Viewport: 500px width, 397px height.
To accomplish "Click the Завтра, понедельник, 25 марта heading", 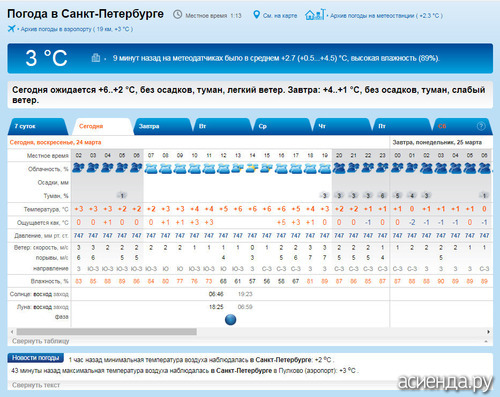I will pyautogui.click(x=437, y=142).
